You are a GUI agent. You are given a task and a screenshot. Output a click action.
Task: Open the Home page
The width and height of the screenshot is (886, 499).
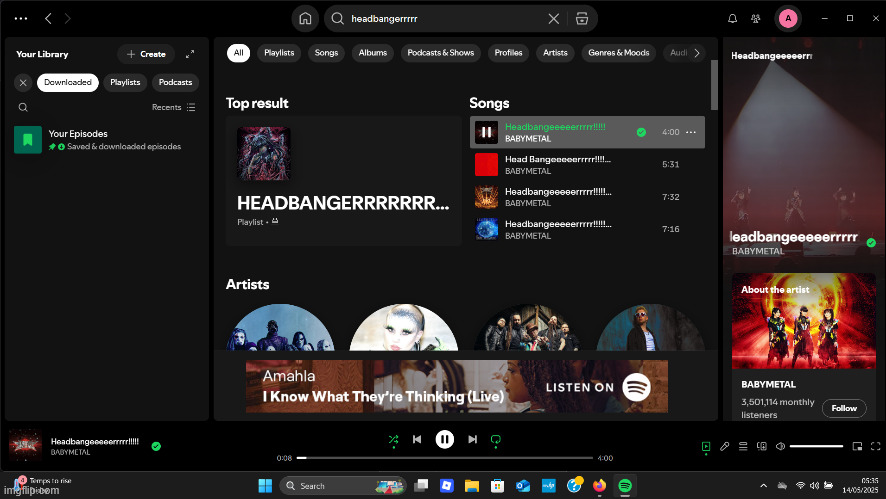tap(305, 19)
